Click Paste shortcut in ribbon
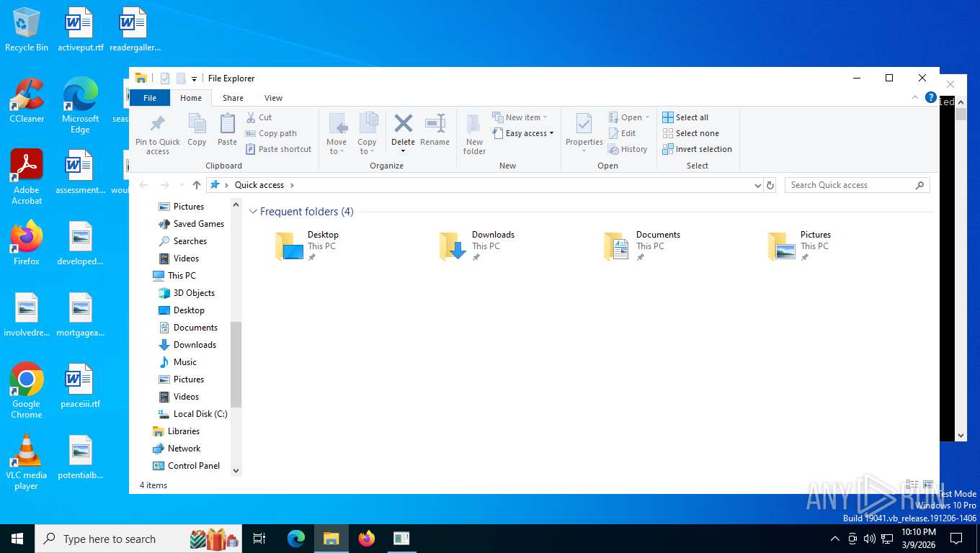The width and height of the screenshot is (980, 553). (x=278, y=149)
